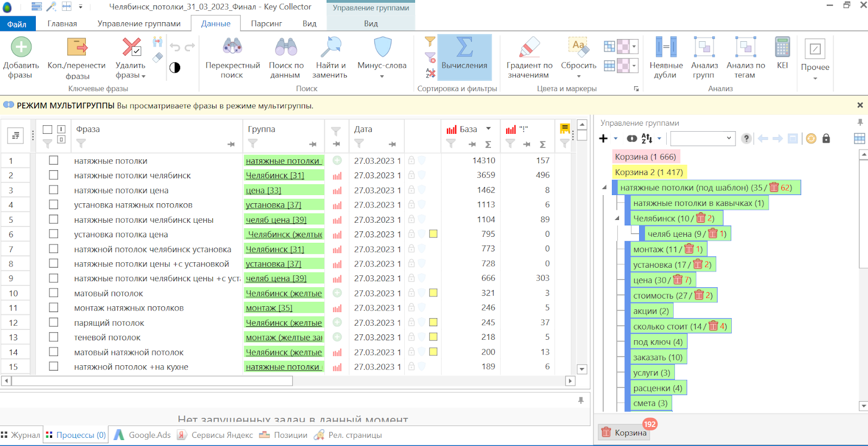Click the A-Z sort groups icon
The width and height of the screenshot is (868, 446).
pos(647,139)
